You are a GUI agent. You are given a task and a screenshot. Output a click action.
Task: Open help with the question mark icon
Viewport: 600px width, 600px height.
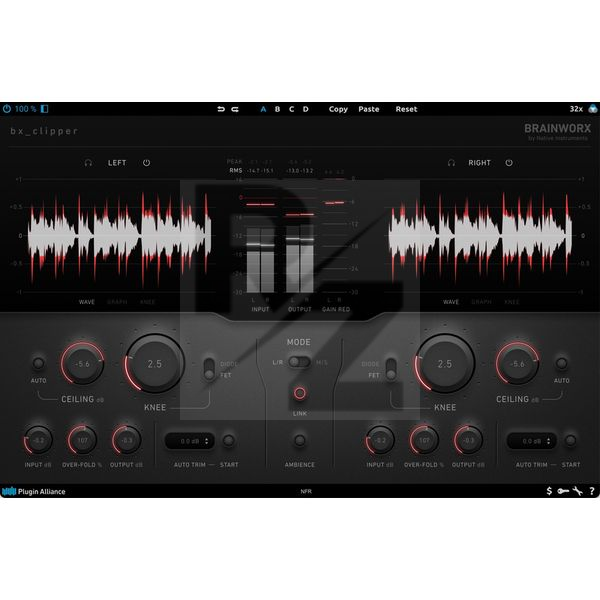click(592, 491)
